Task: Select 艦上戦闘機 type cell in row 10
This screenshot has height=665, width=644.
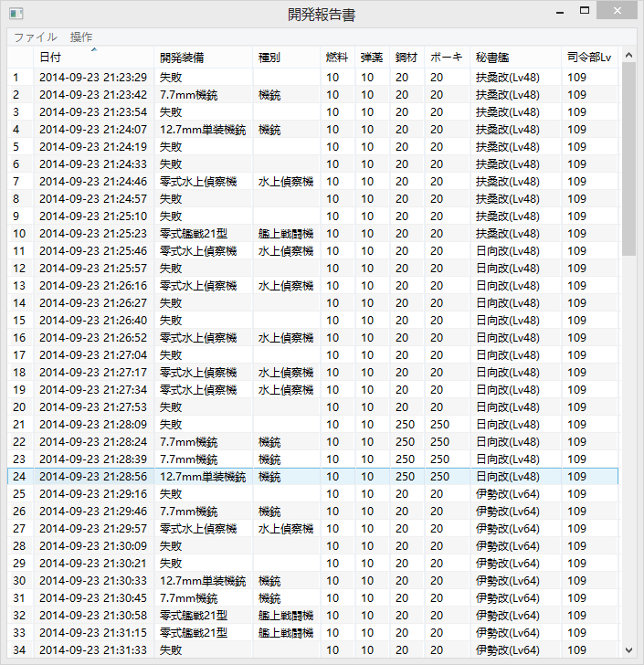Action: 286,234
